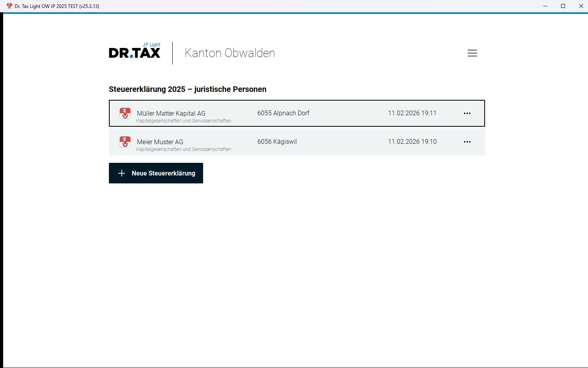This screenshot has width=588, height=368.
Task: Click the 11.02.2026 19:11 timestamp
Action: tap(412, 113)
